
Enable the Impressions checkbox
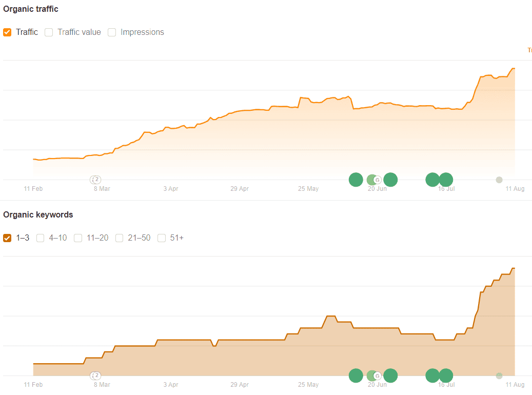click(112, 32)
